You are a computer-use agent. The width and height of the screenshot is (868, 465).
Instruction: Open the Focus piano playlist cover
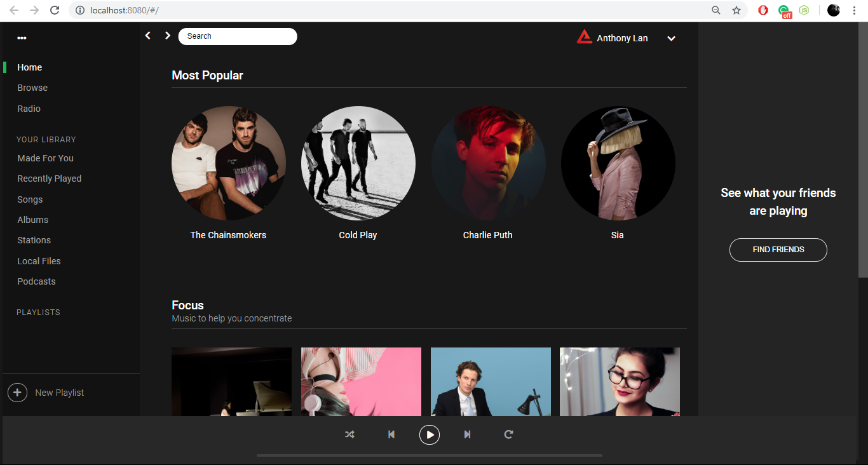tap(232, 382)
